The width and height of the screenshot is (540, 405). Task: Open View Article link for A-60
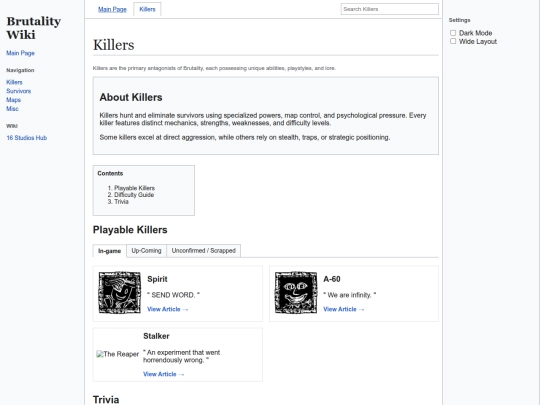[344, 309]
